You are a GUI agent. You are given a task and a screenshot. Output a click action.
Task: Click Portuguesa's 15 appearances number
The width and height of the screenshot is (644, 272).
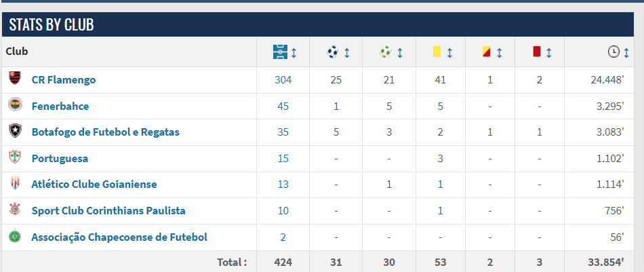pyautogui.click(x=283, y=158)
